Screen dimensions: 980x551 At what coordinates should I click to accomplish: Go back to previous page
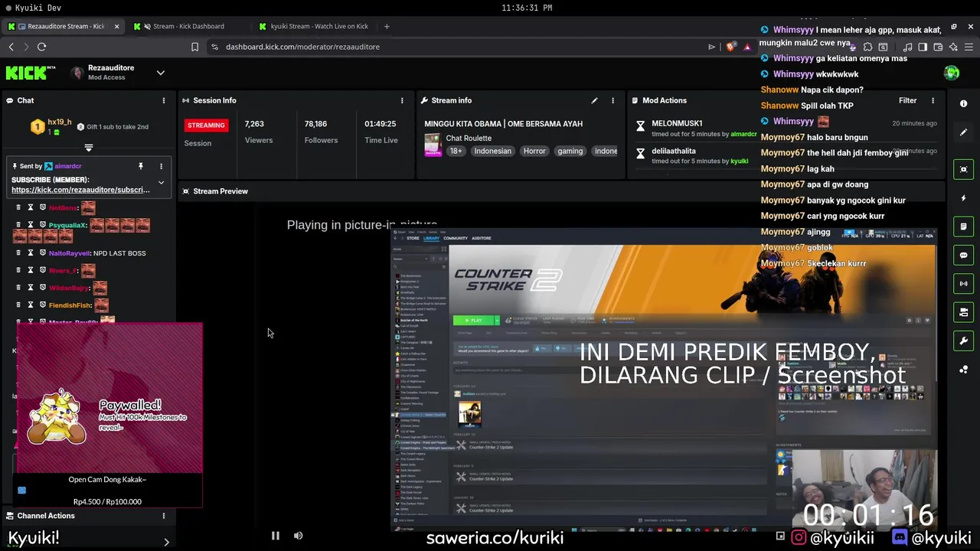point(11,47)
